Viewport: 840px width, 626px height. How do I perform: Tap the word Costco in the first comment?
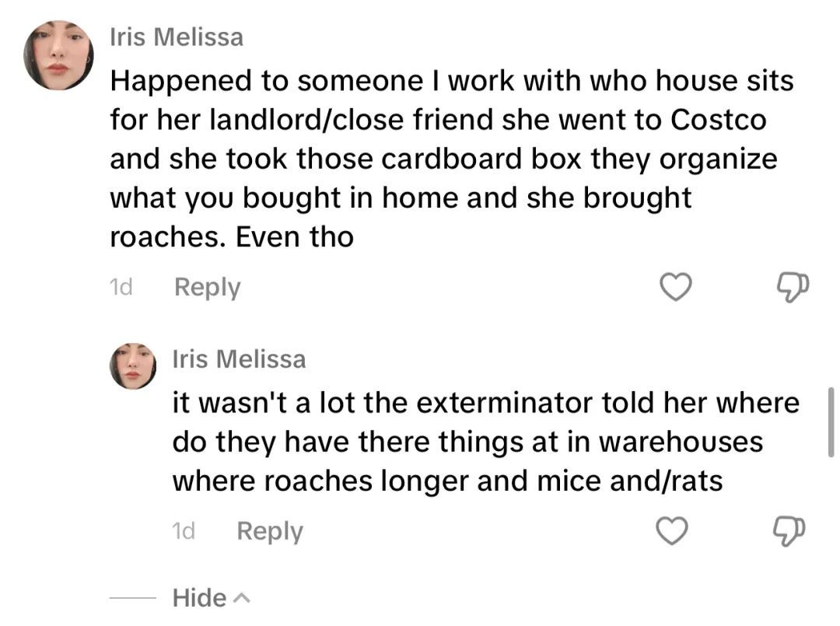719,120
